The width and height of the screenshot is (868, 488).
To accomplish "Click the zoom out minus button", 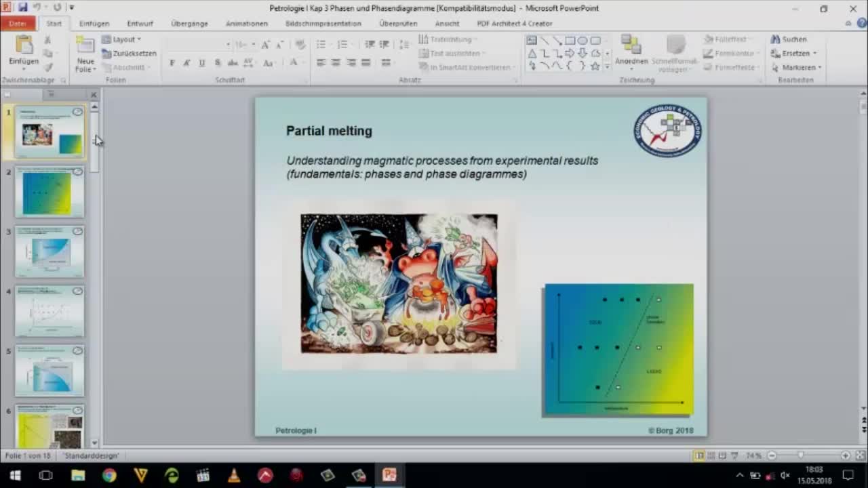I will (772, 455).
